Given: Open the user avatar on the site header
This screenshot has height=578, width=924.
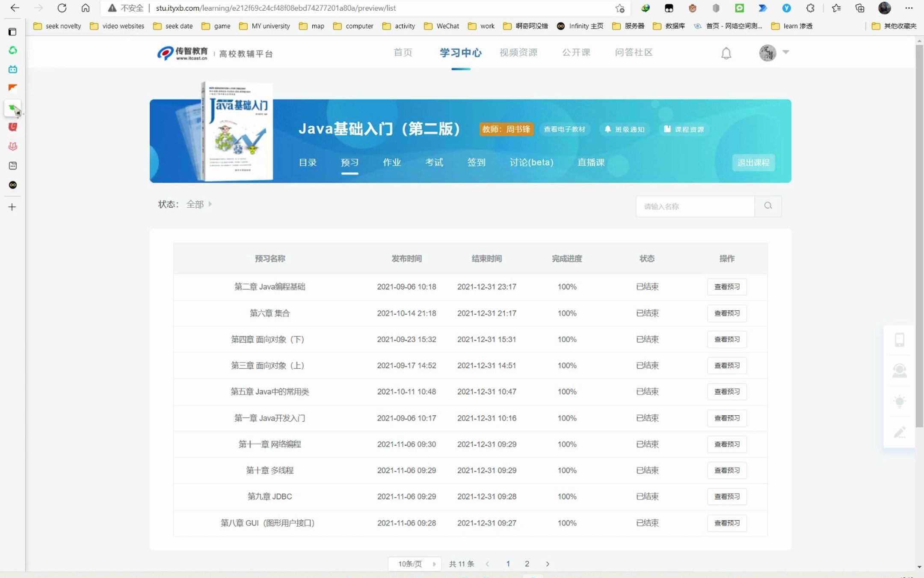Looking at the screenshot, I should pyautogui.click(x=767, y=53).
